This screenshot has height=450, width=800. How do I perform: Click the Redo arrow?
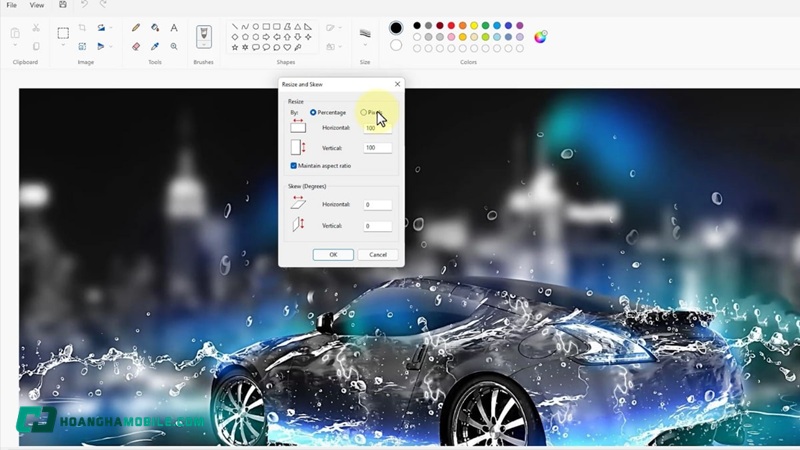103,5
